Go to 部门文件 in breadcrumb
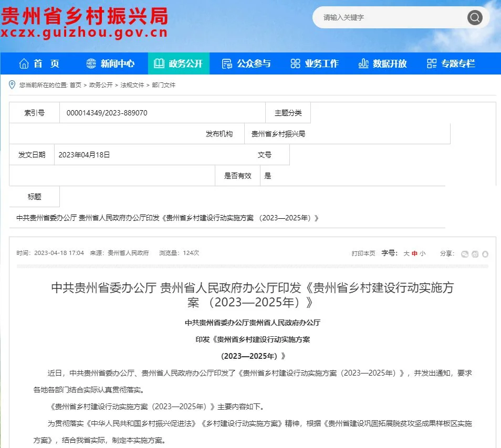Screen dimensions: 501x448 163,85
